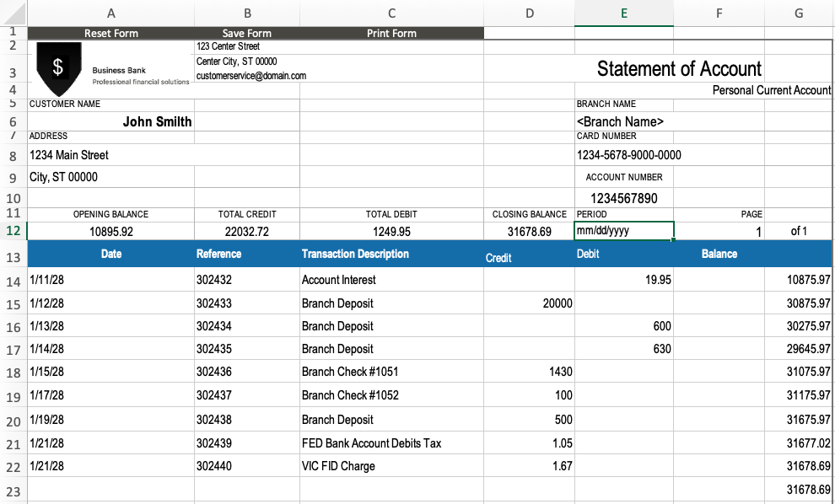Select column F header
This screenshot has height=504, width=835.
click(719, 13)
